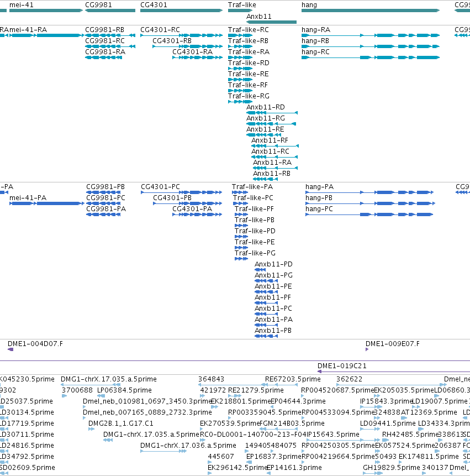Select the CG9981 gene feature
470x476 pixels.
coord(110,11)
